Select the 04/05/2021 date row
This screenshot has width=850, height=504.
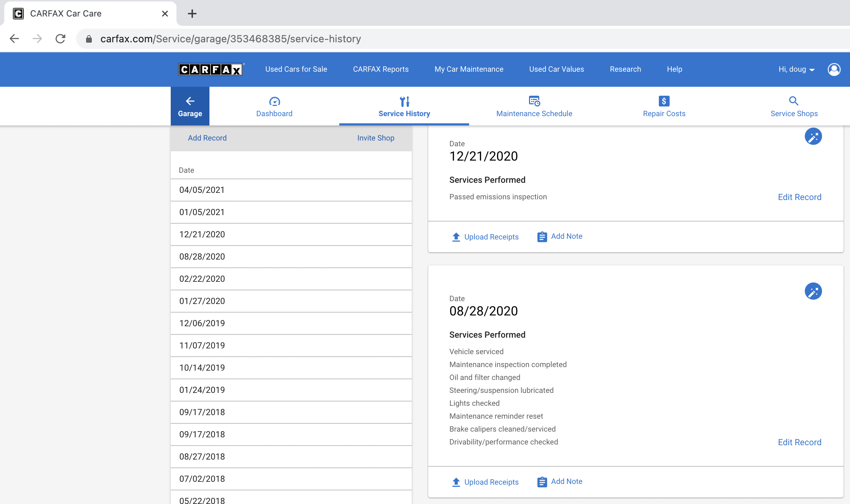pyautogui.click(x=291, y=190)
